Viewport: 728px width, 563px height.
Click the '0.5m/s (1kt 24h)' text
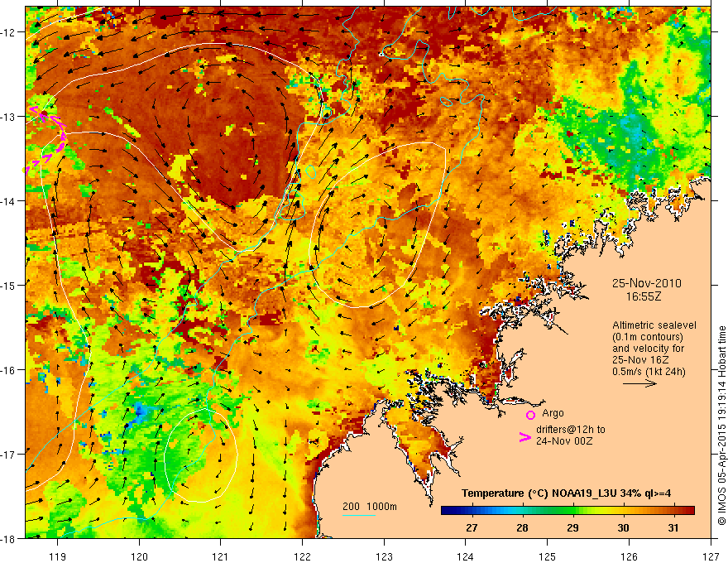(649, 372)
